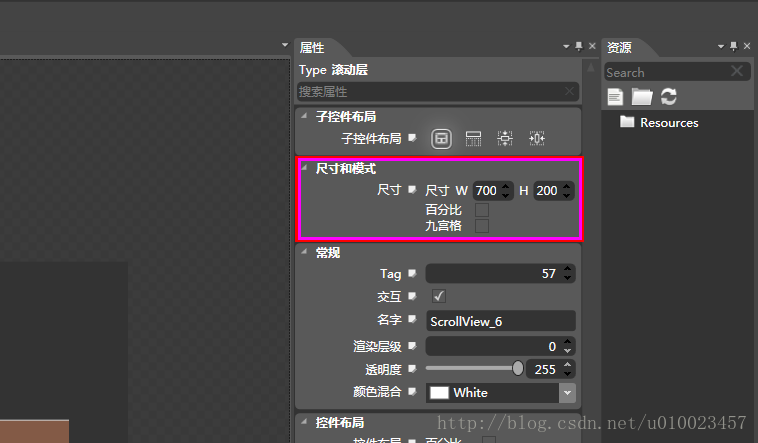Pin the 资源 panel
The image size is (758, 443).
click(734, 46)
